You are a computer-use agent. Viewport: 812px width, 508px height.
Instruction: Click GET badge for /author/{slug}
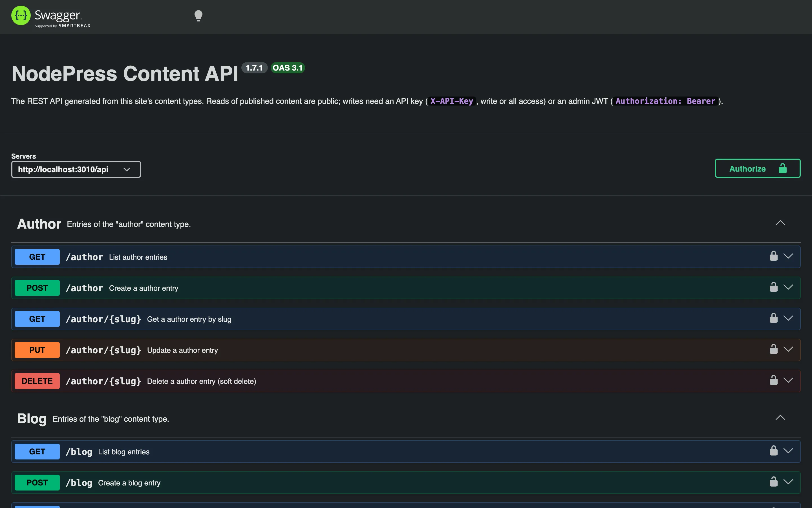click(x=37, y=319)
